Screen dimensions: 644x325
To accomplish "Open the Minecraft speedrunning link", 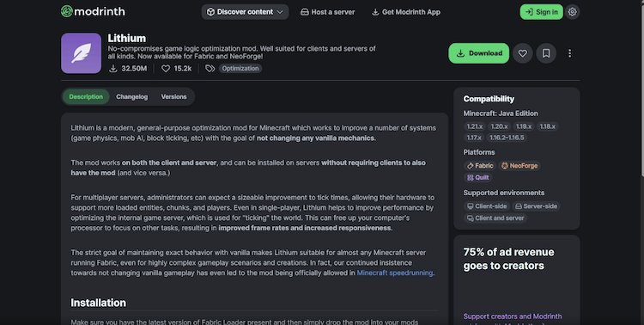I will (x=395, y=273).
